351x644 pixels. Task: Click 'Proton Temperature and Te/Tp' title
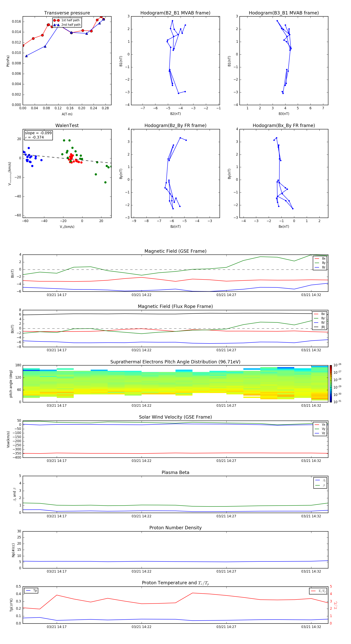point(175,583)
